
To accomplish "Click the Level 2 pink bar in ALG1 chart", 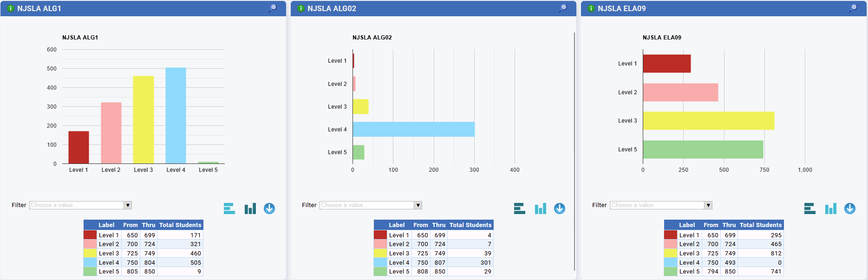I will (111, 133).
